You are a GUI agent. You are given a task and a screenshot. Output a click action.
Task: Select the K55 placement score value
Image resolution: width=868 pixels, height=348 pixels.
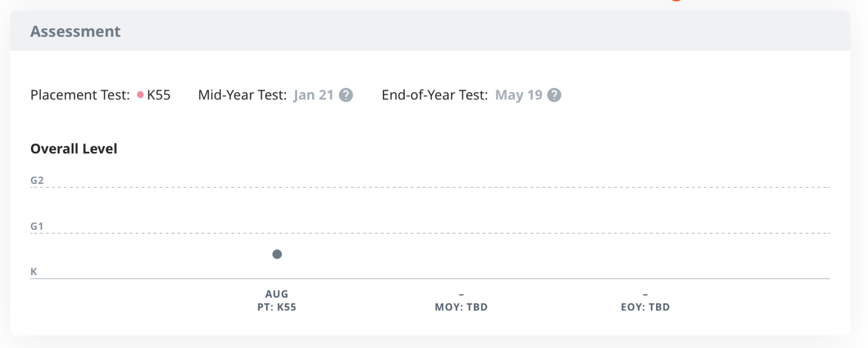tap(159, 95)
